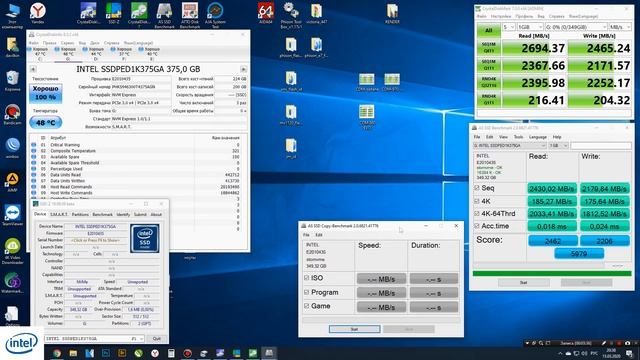Screen dimensions: 640x360
Task: Click the Intel SSD logo in SSD-Z
Action: (145, 238)
